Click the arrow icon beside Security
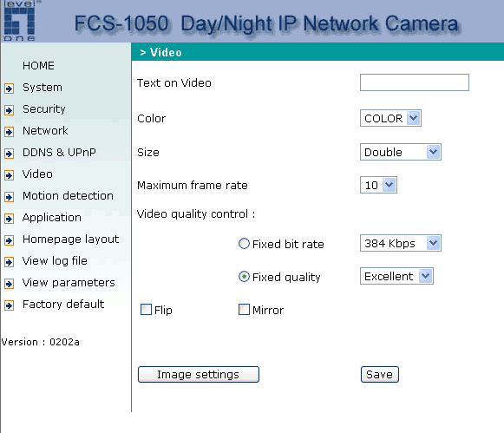Screen dimensions: 504x433 9,110
